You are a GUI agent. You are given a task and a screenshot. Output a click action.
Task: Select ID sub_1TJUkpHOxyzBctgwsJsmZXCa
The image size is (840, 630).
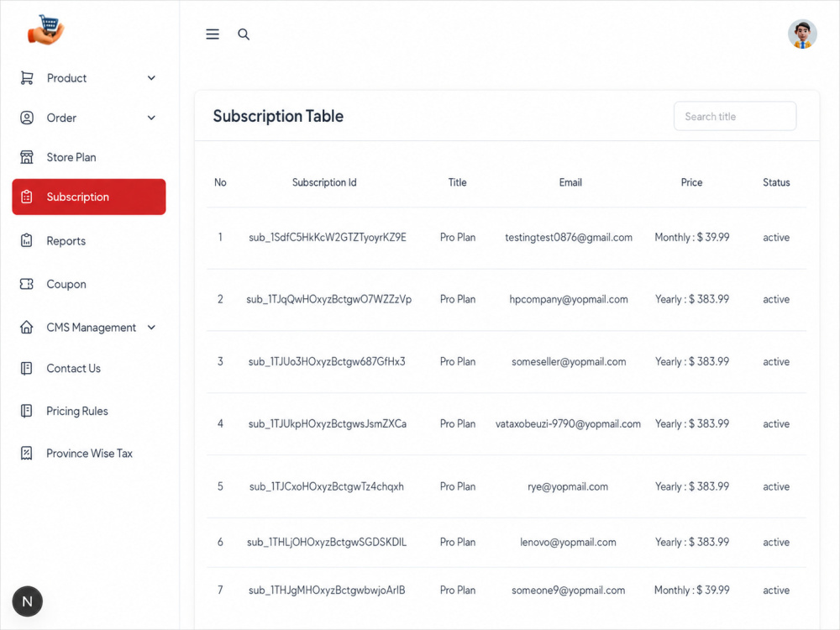tap(328, 423)
